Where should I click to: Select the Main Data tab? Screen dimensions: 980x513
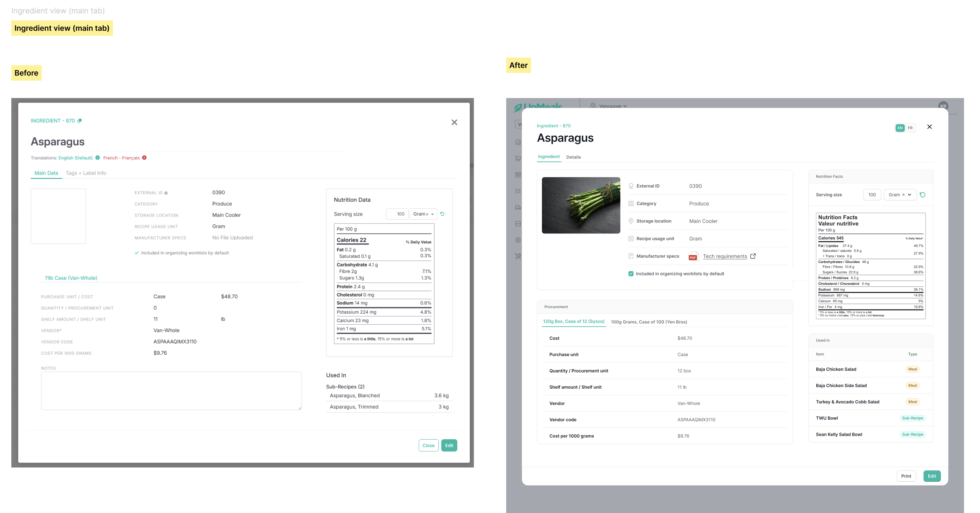pos(47,173)
